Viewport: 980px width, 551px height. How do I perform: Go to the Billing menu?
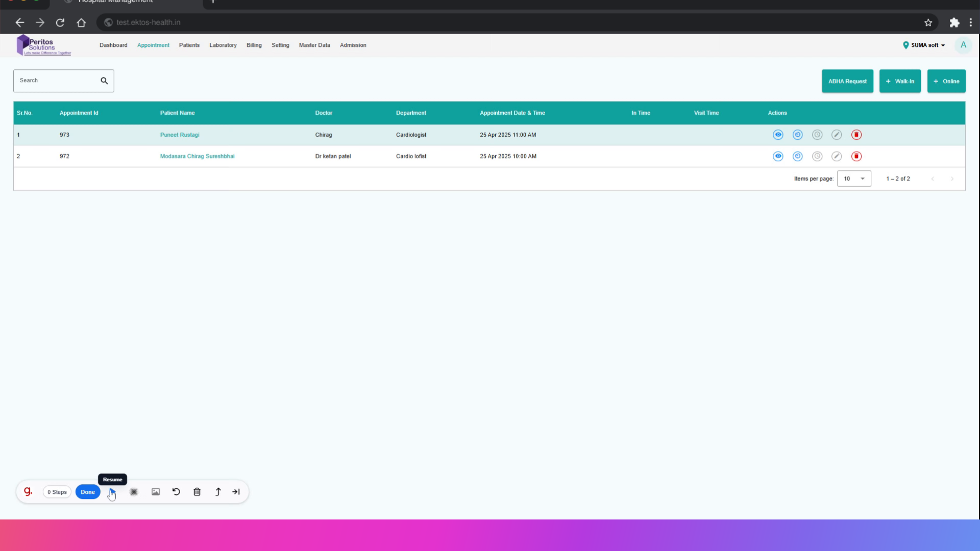pyautogui.click(x=254, y=45)
